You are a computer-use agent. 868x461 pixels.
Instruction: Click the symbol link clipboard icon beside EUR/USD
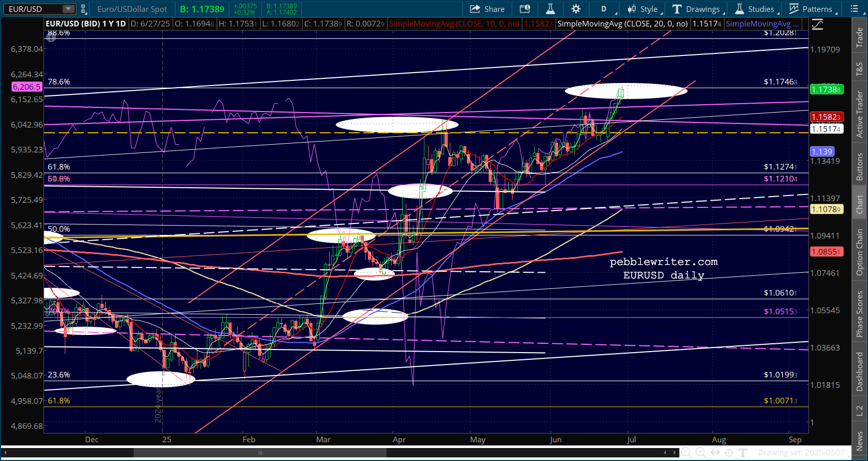click(x=84, y=9)
